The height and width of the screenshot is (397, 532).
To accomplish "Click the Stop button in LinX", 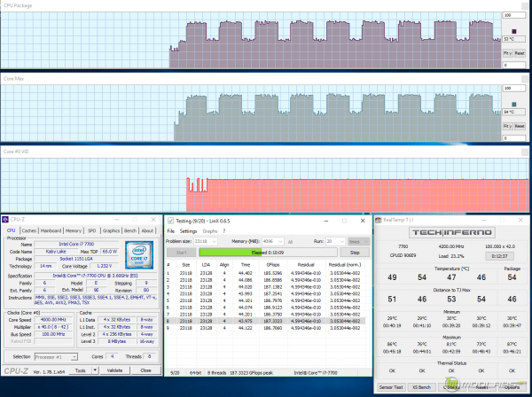I will 355,253.
